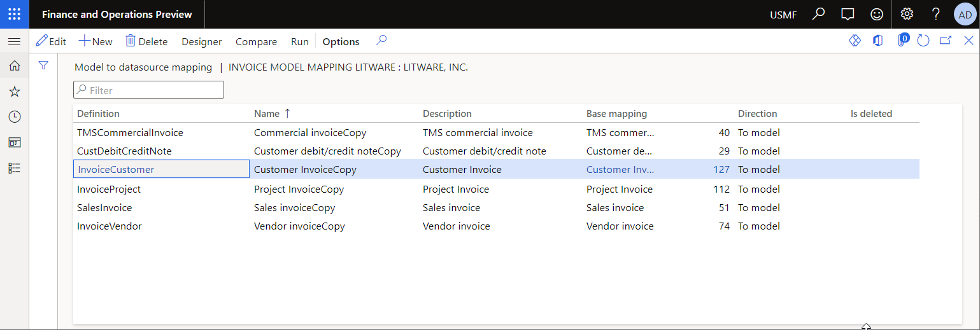This screenshot has height=330, width=980.
Task: Open Favorites star icon in sidebar
Action: click(14, 92)
